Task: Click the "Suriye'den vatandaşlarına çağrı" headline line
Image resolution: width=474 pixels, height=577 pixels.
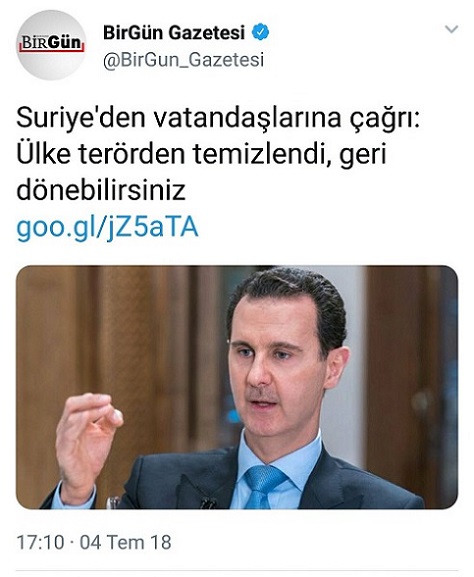Action: click(x=218, y=119)
